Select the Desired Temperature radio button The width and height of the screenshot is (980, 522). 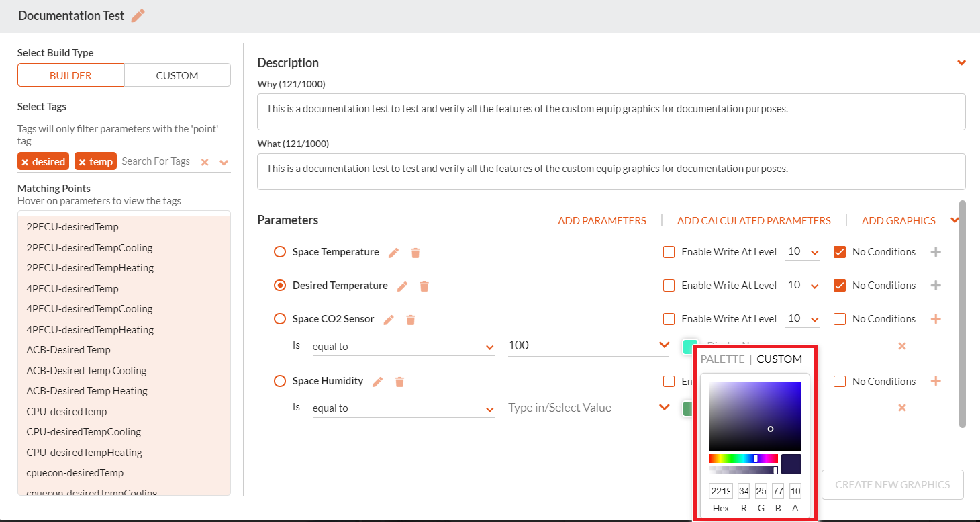pos(280,286)
